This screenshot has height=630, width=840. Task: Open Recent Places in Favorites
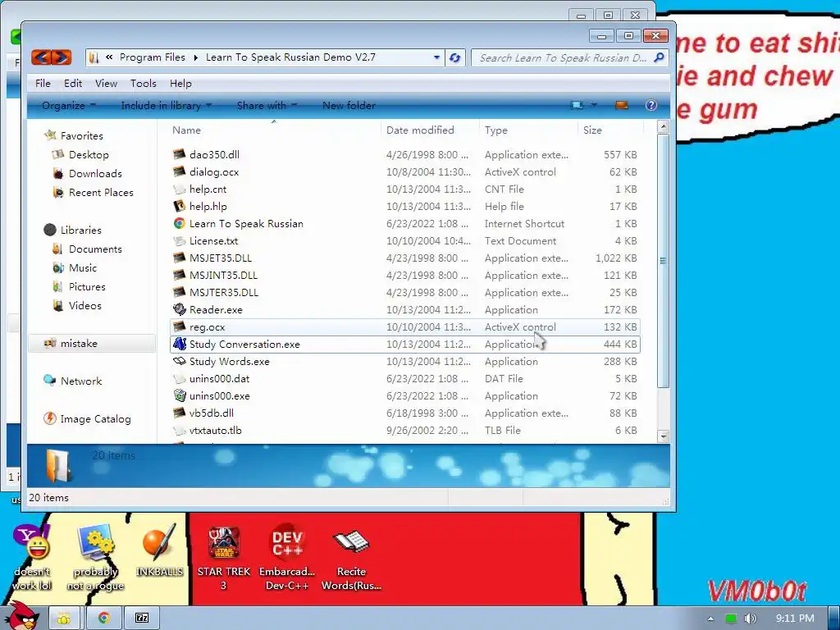tap(101, 192)
